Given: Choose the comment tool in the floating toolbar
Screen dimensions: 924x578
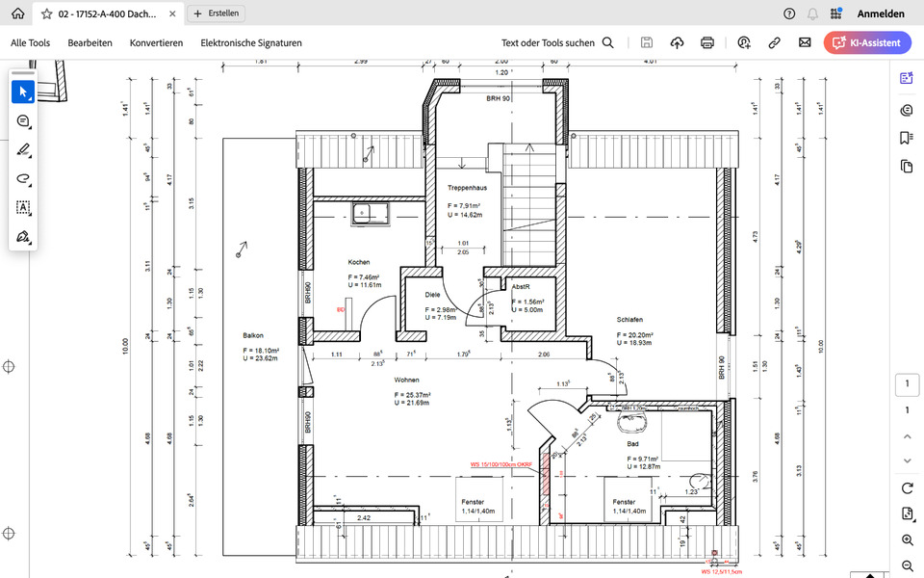Looking at the screenshot, I should coord(23,121).
